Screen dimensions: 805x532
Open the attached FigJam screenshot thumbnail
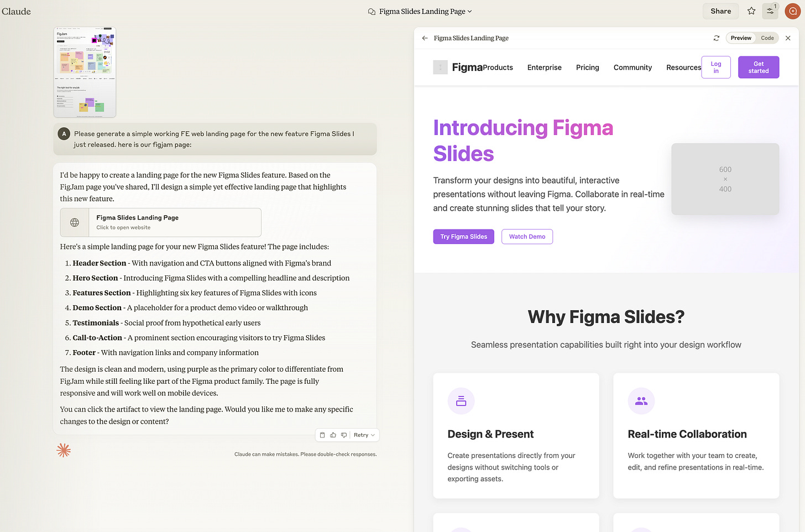pos(85,72)
